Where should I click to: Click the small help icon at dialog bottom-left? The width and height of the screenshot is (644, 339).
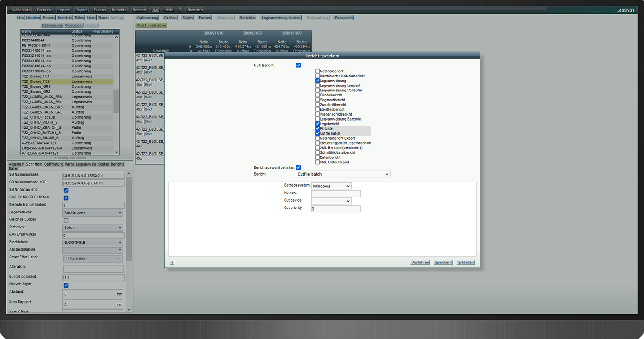(172, 262)
